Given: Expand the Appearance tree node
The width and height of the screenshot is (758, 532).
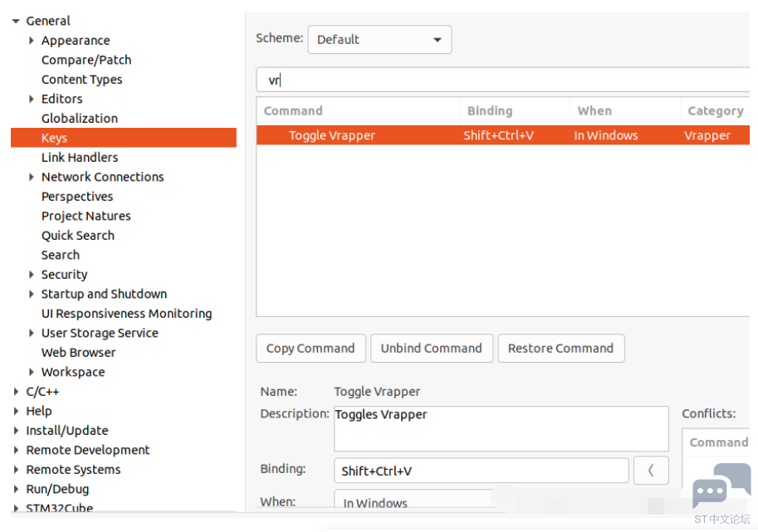Looking at the screenshot, I should (32, 41).
